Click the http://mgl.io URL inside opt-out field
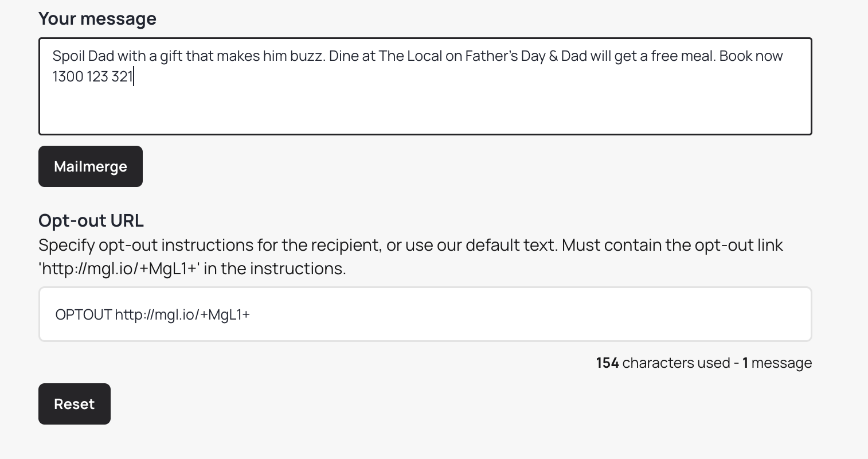The width and height of the screenshot is (868, 459). click(182, 315)
